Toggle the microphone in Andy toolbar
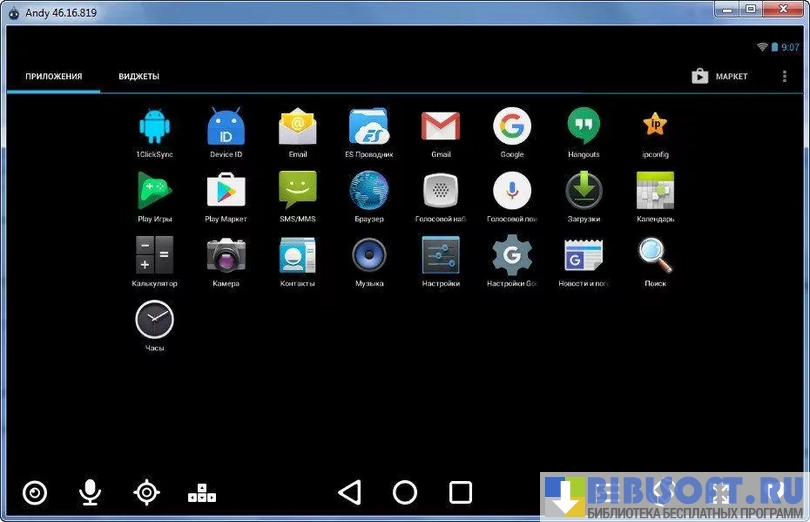 (90, 492)
